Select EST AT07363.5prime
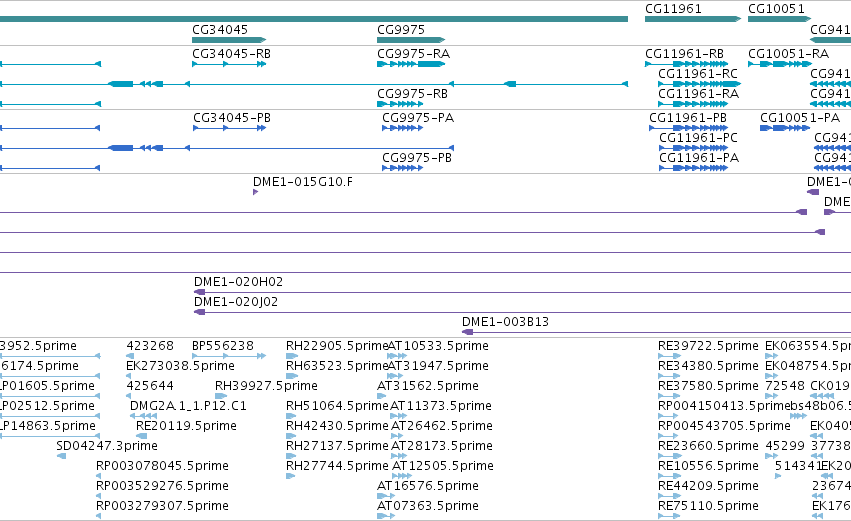 428,506
